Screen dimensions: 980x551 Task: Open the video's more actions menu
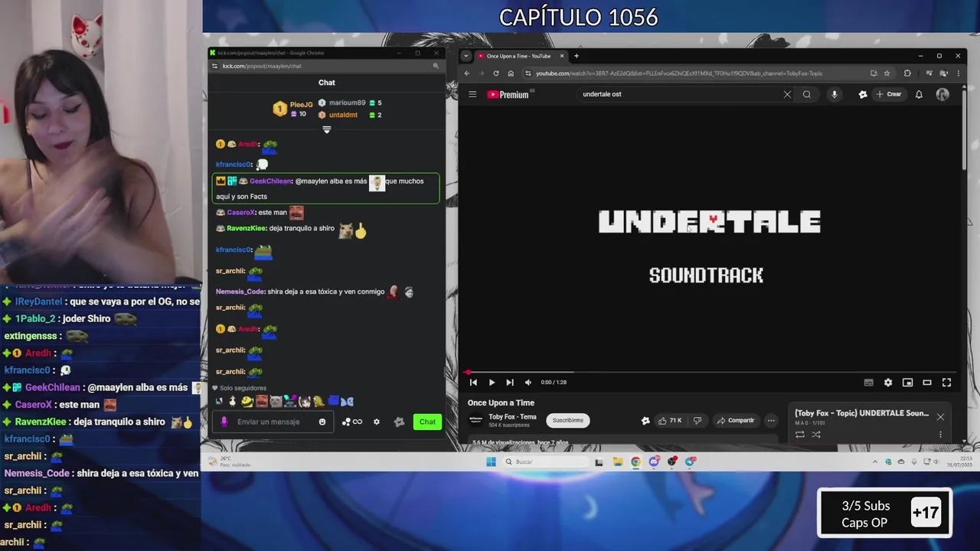click(x=771, y=420)
